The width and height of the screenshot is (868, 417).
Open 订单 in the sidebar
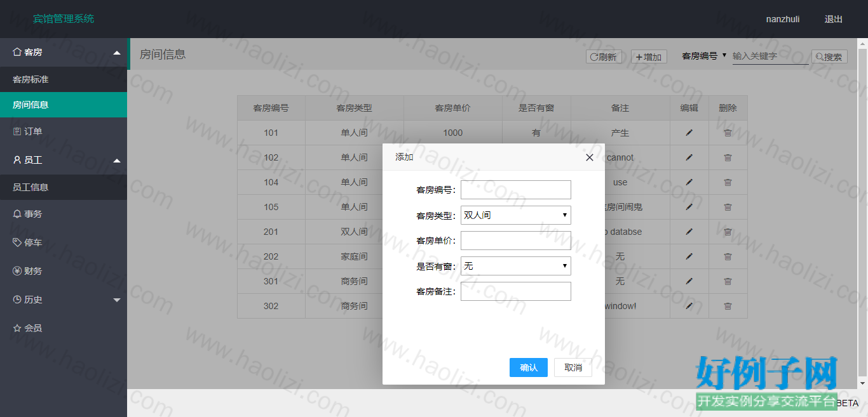coord(64,131)
